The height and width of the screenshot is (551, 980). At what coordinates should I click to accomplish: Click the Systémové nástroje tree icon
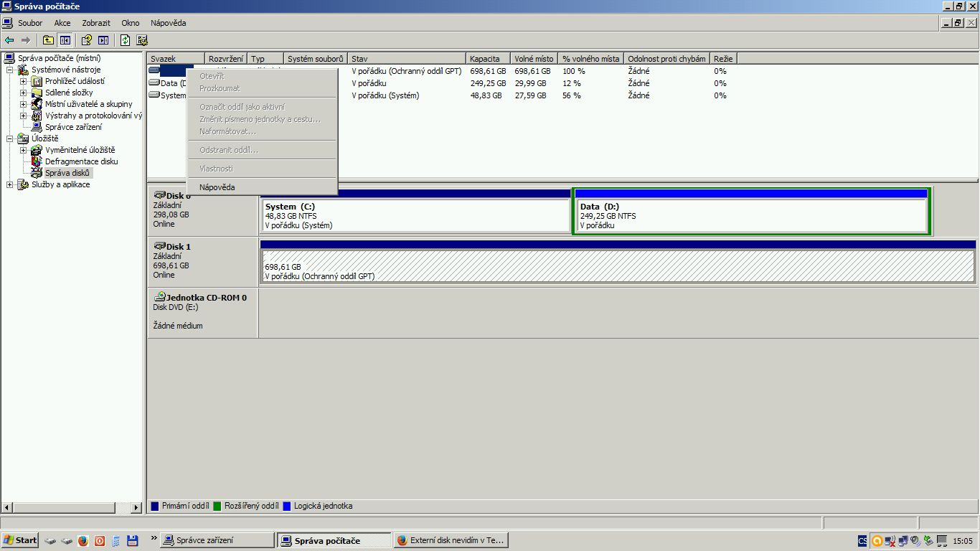(24, 70)
